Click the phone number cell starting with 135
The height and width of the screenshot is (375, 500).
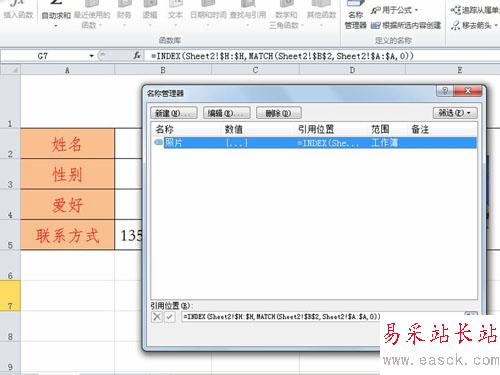[x=129, y=235]
